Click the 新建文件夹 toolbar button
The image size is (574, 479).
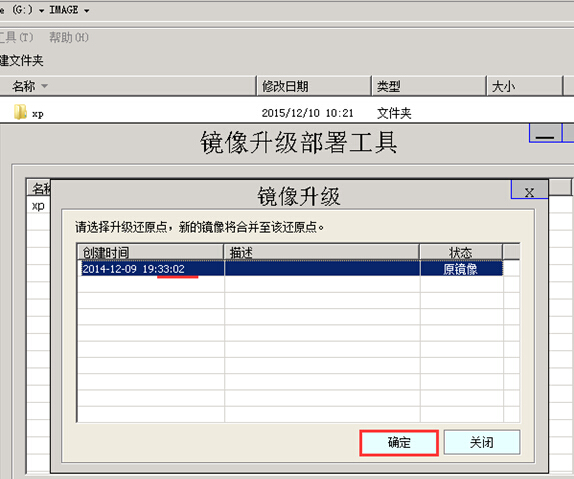click(21, 60)
